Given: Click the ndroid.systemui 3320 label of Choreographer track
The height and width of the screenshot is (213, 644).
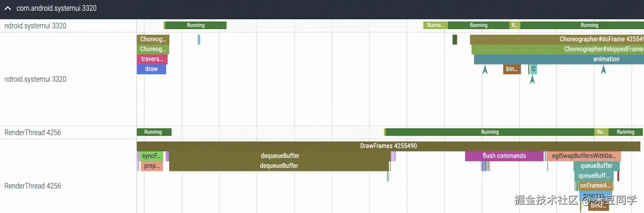Looking at the screenshot, I should [x=35, y=79].
